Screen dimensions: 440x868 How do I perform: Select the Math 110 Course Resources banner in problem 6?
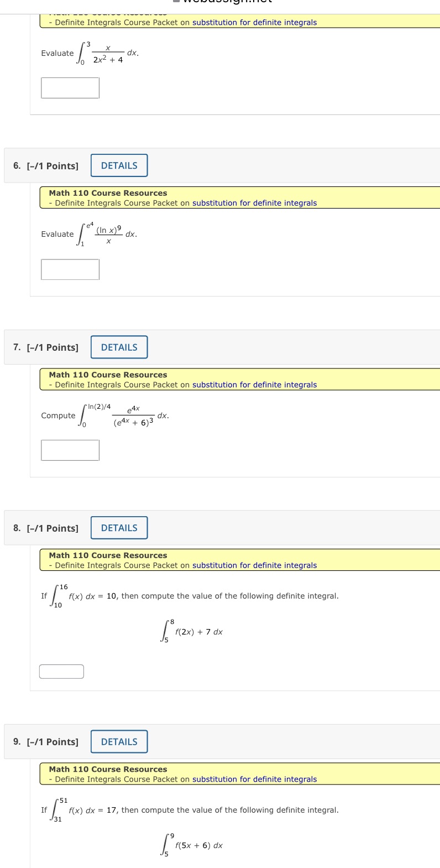(107, 193)
